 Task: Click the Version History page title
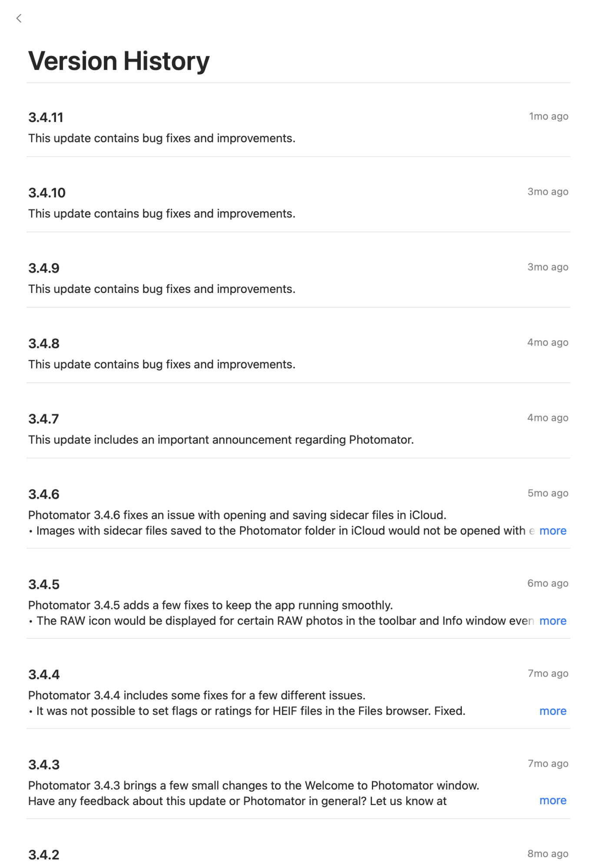[x=118, y=61]
